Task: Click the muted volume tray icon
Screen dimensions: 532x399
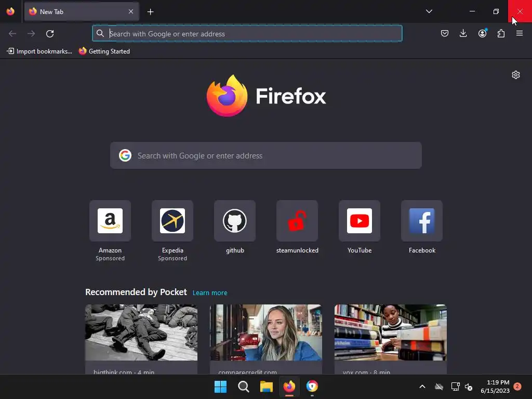Action: coord(469,387)
